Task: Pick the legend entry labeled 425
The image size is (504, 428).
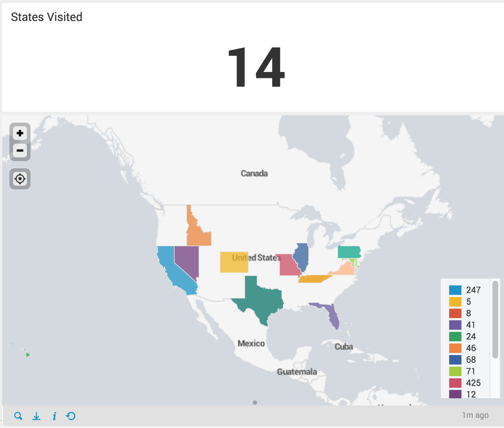Action: pyautogui.click(x=465, y=383)
